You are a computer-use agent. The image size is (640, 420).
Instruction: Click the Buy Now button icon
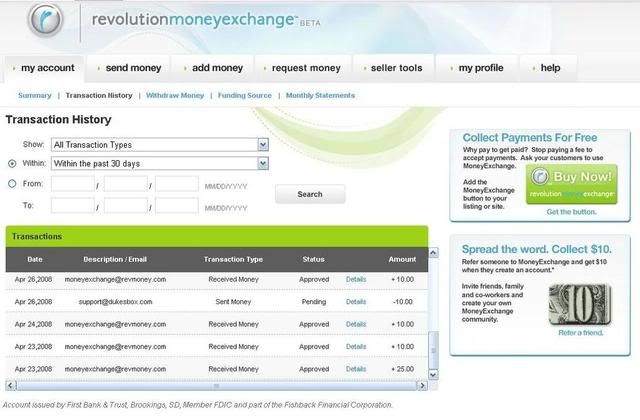(x=571, y=184)
